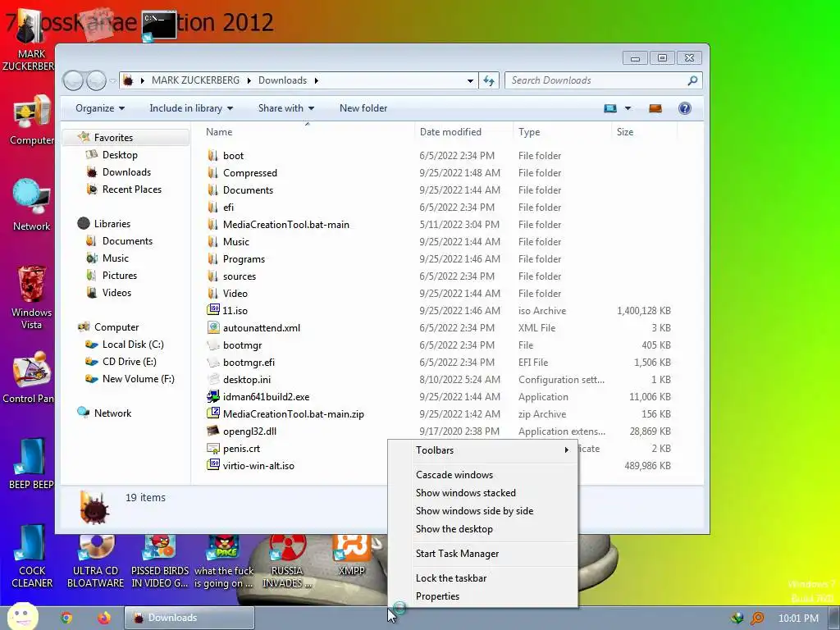Choose Show windows stacked
This screenshot has height=630, width=840.
466,493
